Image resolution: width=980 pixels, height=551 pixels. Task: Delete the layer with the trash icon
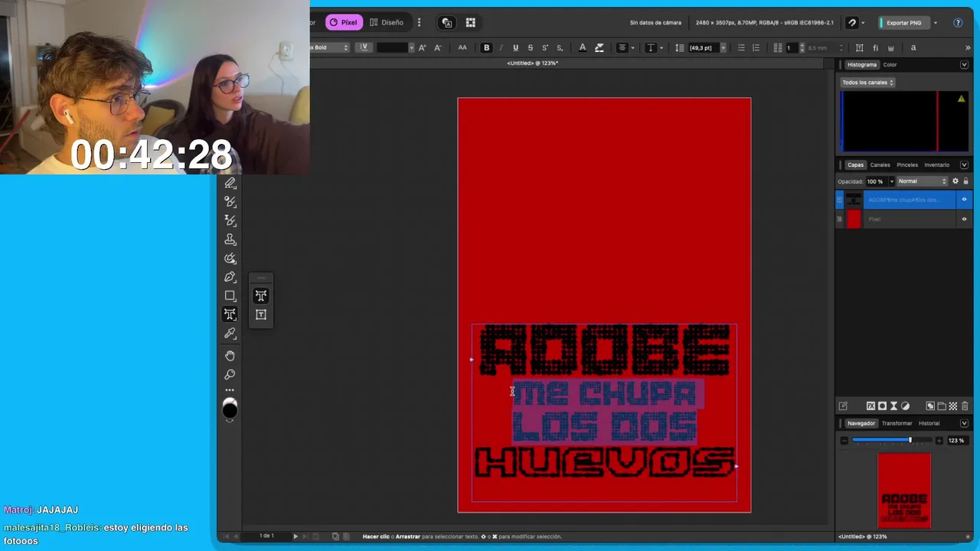pos(965,406)
